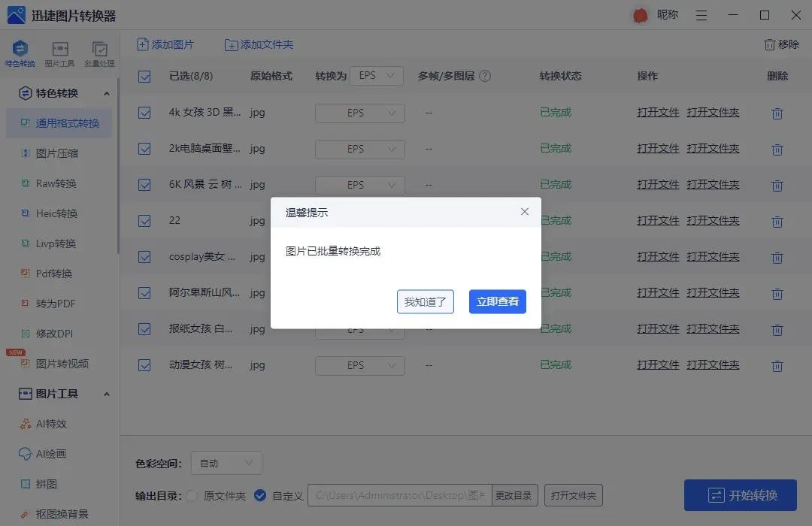Open the hamburger menu in title bar
The width and height of the screenshot is (812, 526).
click(x=701, y=16)
